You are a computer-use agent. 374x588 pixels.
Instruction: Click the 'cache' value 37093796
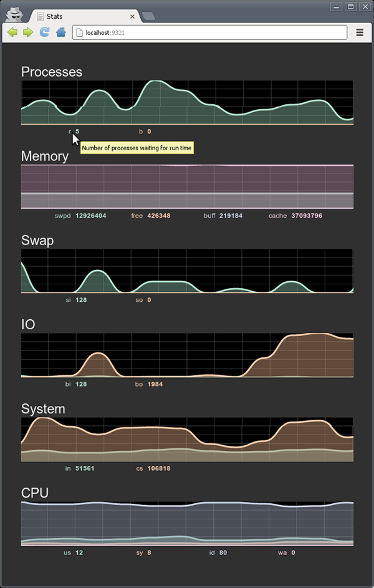point(307,216)
